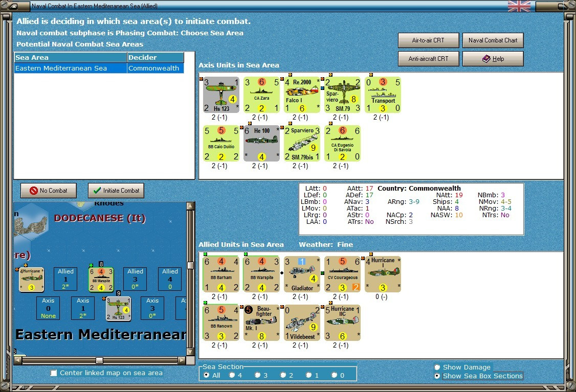576x392 pixels.
Task: Click the linked map horizontal scrollbar thumb
Action: point(99,360)
